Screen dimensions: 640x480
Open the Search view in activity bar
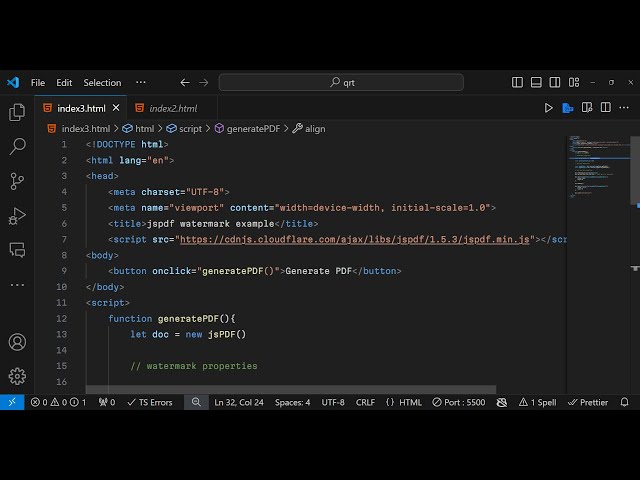click(17, 147)
